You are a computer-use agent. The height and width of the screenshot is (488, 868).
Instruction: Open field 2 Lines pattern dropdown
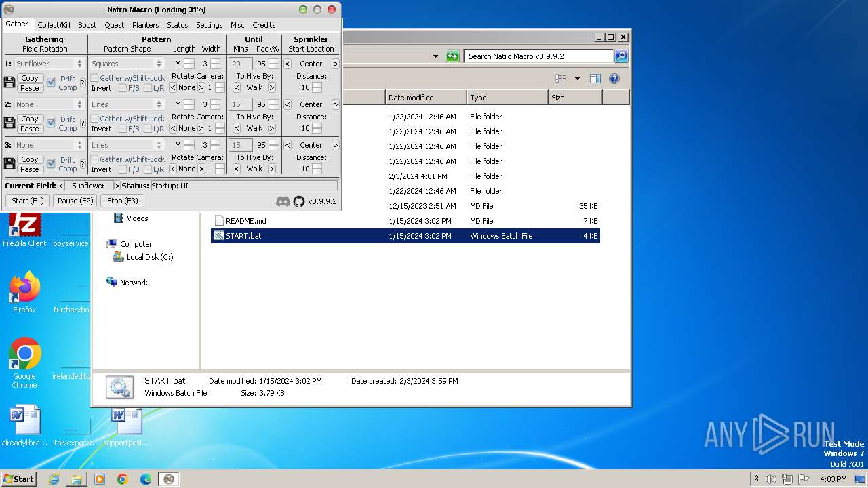point(127,104)
